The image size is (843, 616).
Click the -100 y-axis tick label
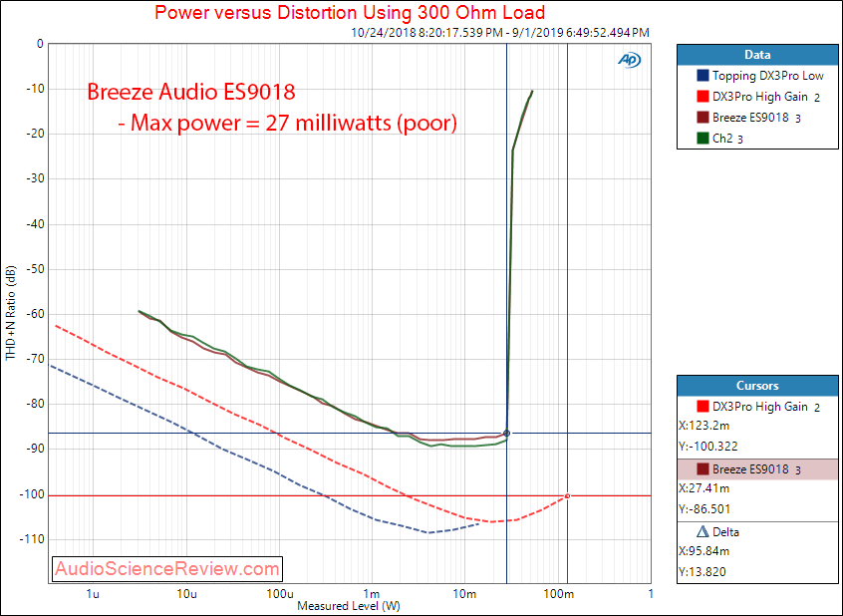click(x=32, y=495)
